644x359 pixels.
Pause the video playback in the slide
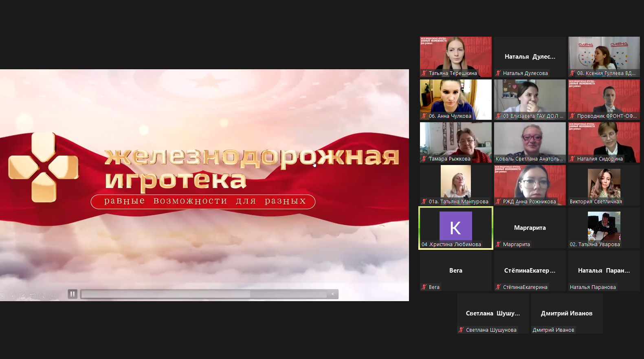click(73, 294)
